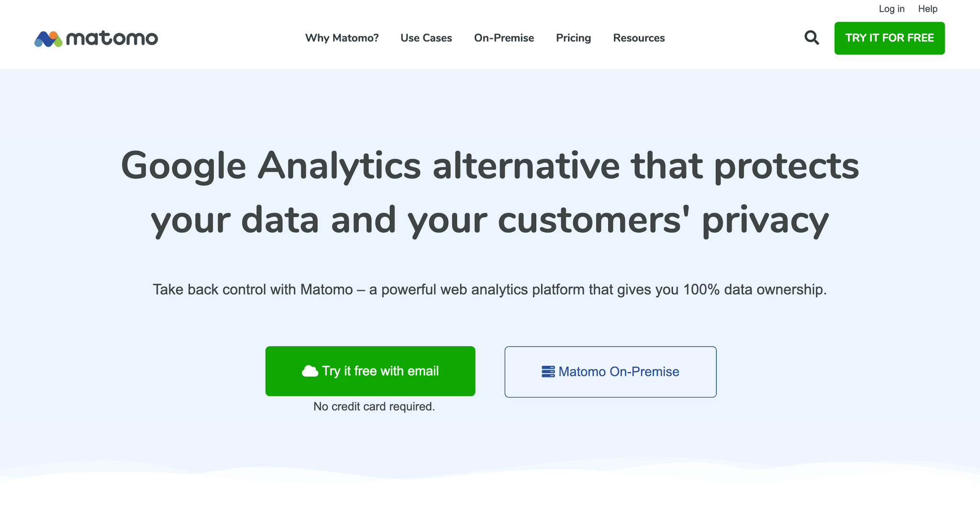Click the Google Analytics alternative headline line
Image resolution: width=980 pixels, height=510 pixels.
[x=490, y=166]
